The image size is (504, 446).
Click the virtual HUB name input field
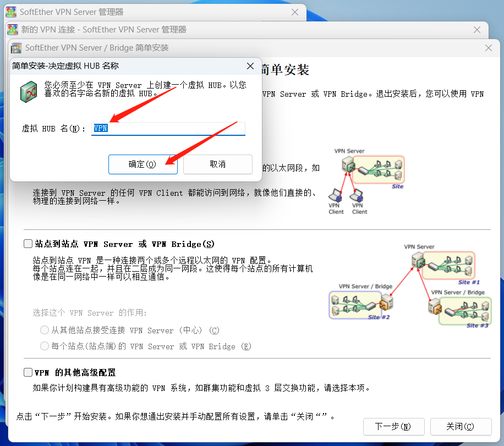(168, 129)
